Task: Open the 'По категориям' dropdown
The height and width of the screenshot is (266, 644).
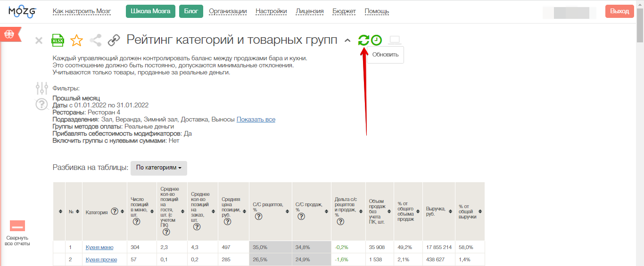Action: click(x=159, y=168)
